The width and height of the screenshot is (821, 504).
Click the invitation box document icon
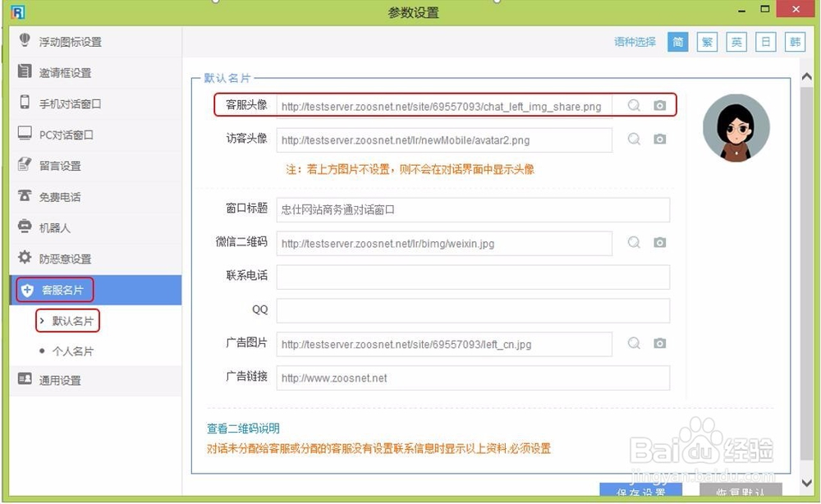click(25, 71)
